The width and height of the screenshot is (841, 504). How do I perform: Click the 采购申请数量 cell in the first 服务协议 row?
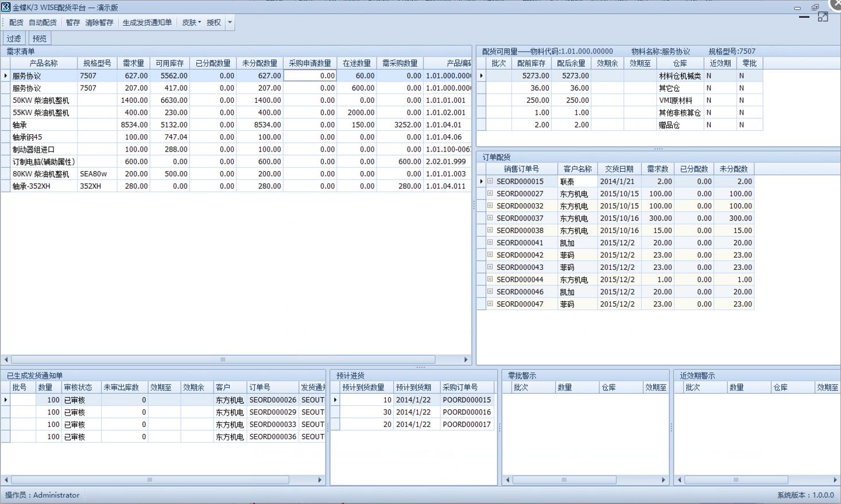[310, 76]
